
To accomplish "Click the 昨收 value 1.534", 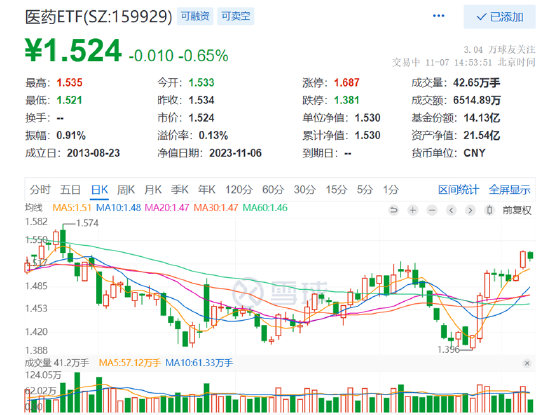I will [x=201, y=100].
